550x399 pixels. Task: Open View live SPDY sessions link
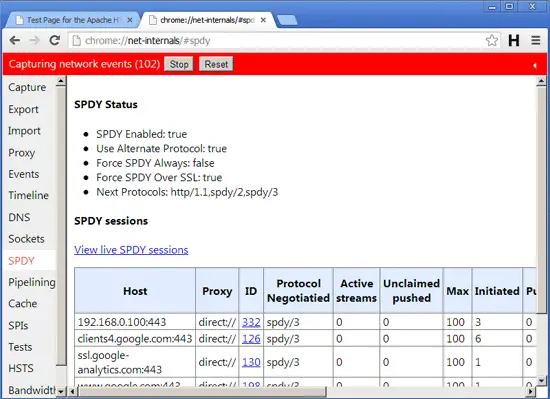pyautogui.click(x=131, y=250)
